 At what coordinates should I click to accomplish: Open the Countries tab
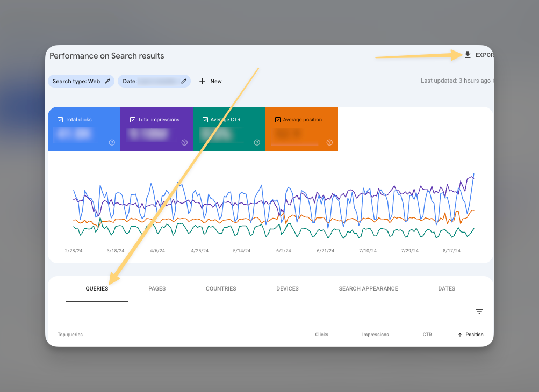221,288
